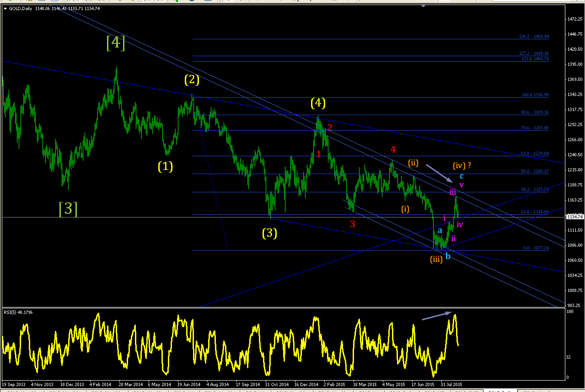Click the Fibonacci 100.0 1338.99 label
Viewport: 585px width, 392px height.
pos(535,95)
